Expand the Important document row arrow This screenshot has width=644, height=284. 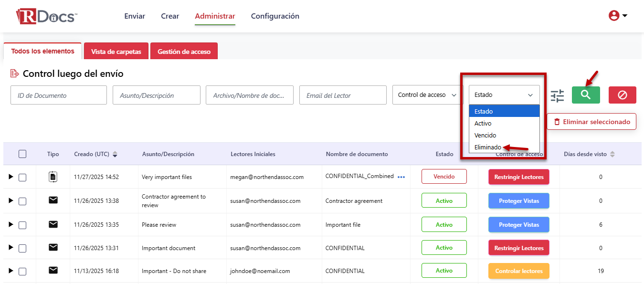11,248
